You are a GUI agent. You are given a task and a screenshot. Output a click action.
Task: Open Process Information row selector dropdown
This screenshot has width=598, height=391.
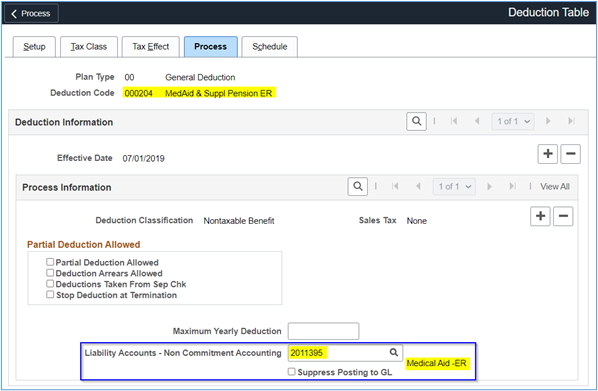(454, 187)
